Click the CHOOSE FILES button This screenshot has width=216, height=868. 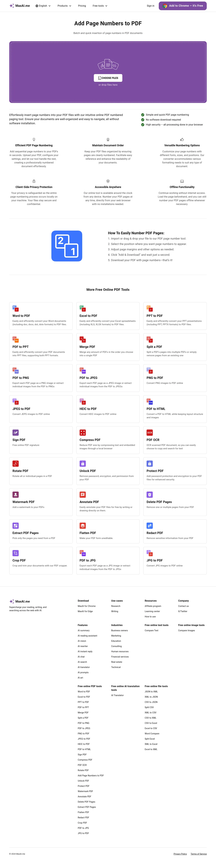pyautogui.click(x=108, y=78)
